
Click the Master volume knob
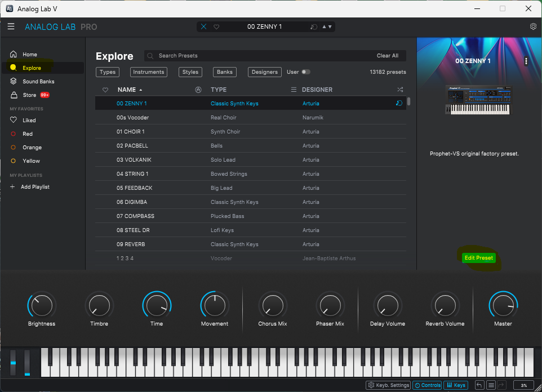pyautogui.click(x=503, y=305)
